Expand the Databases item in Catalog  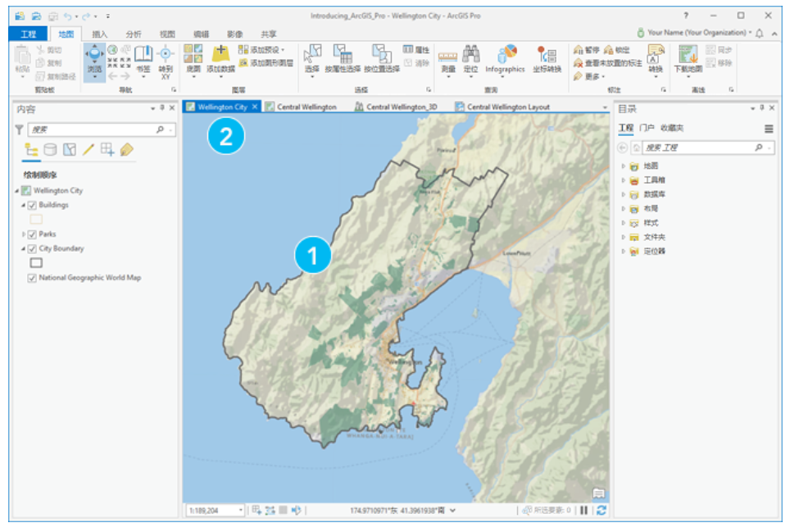[624, 194]
